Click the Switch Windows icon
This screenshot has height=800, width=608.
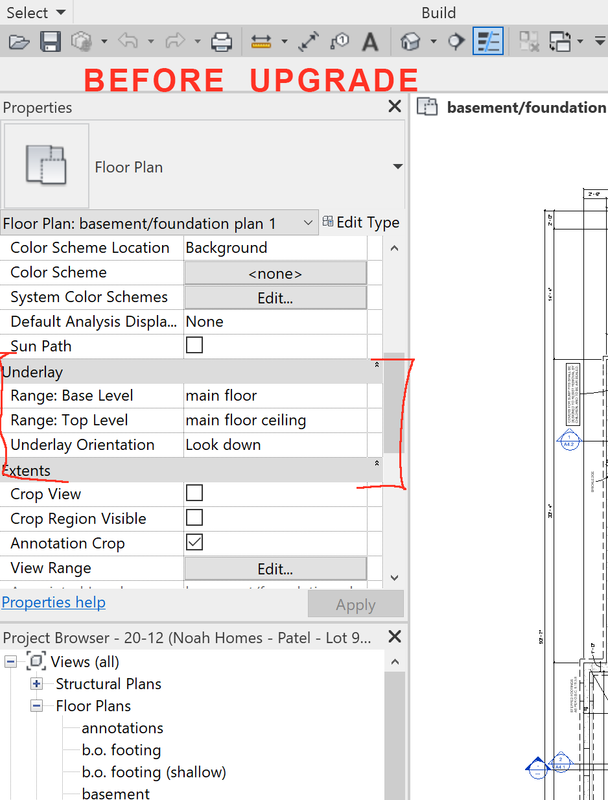coord(560,41)
